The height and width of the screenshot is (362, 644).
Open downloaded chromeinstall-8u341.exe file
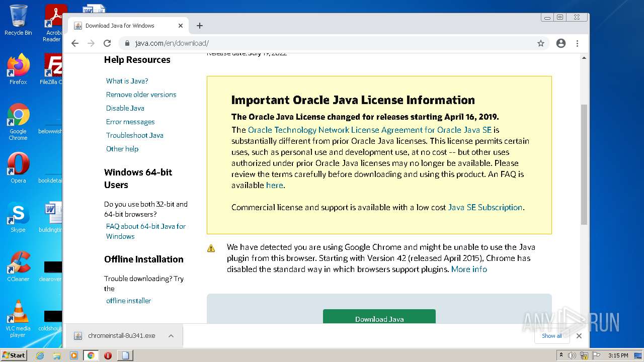pyautogui.click(x=121, y=336)
